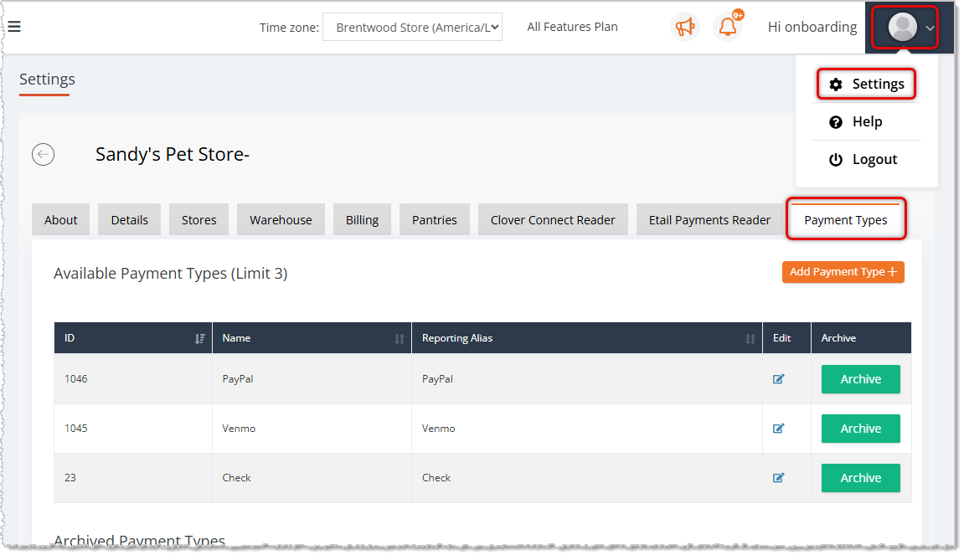Screen dimensions: 964x560
Task: Open the Time zone store dropdown
Action: point(413,27)
